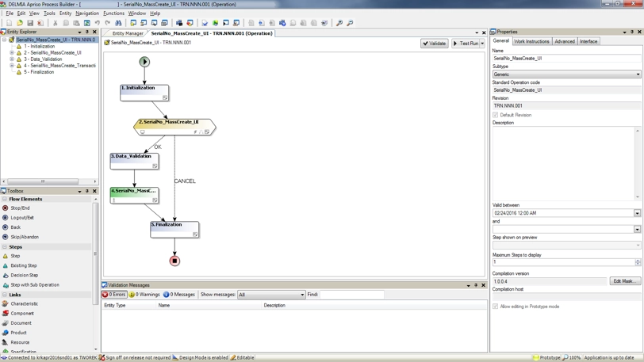Open the Navigation menu

coord(87,13)
